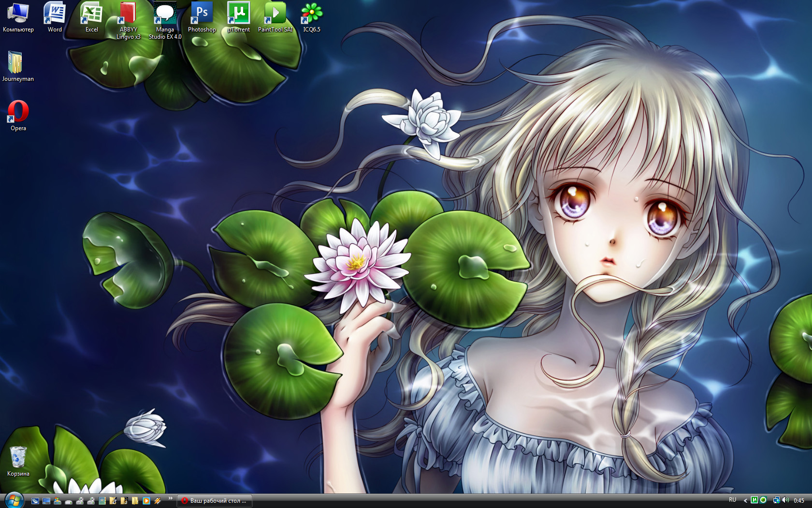The height and width of the screenshot is (508, 812).
Task: Show hidden tray icons arrow
Action: coord(745,501)
